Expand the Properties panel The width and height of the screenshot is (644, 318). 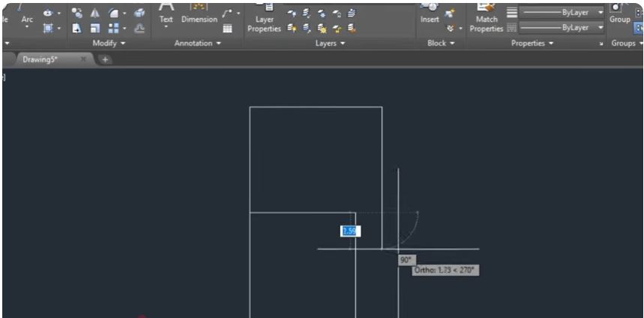[532, 43]
